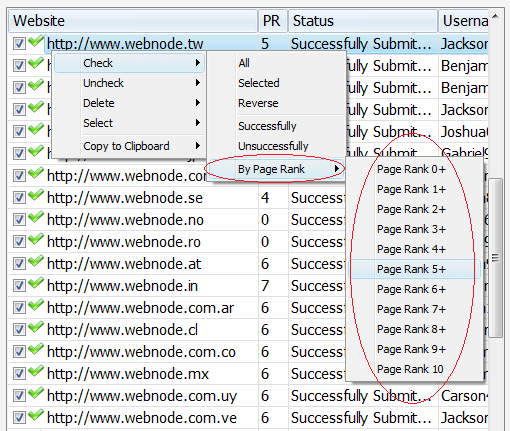Toggle checkbox for webnode.com.ve row
The image size is (510, 431).
pyautogui.click(x=19, y=417)
